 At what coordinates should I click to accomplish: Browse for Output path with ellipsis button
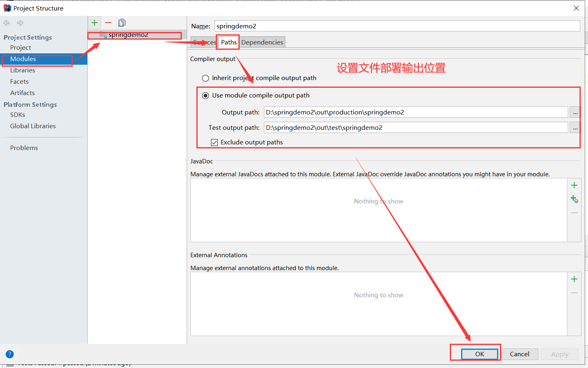[x=575, y=112]
